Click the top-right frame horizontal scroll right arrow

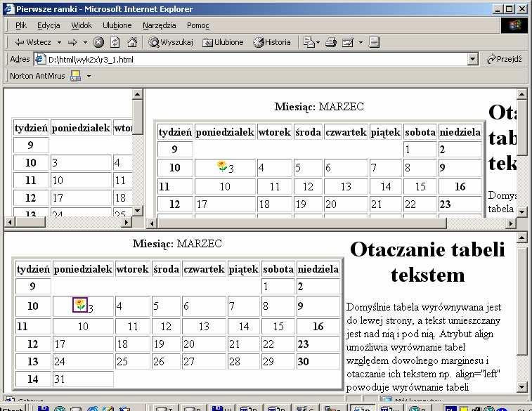coord(511,223)
